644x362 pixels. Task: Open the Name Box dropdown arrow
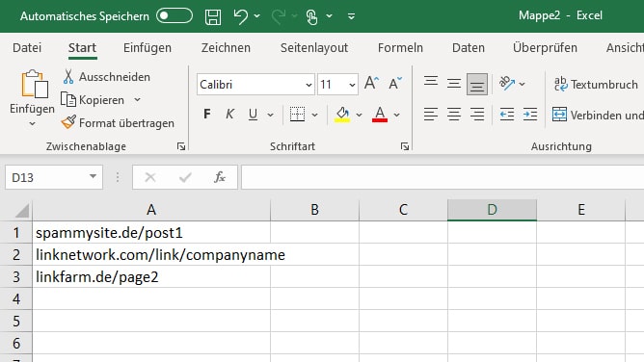[93, 177]
